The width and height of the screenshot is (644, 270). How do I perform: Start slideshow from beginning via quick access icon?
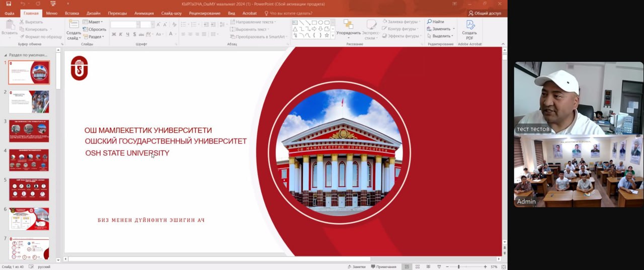click(53, 4)
